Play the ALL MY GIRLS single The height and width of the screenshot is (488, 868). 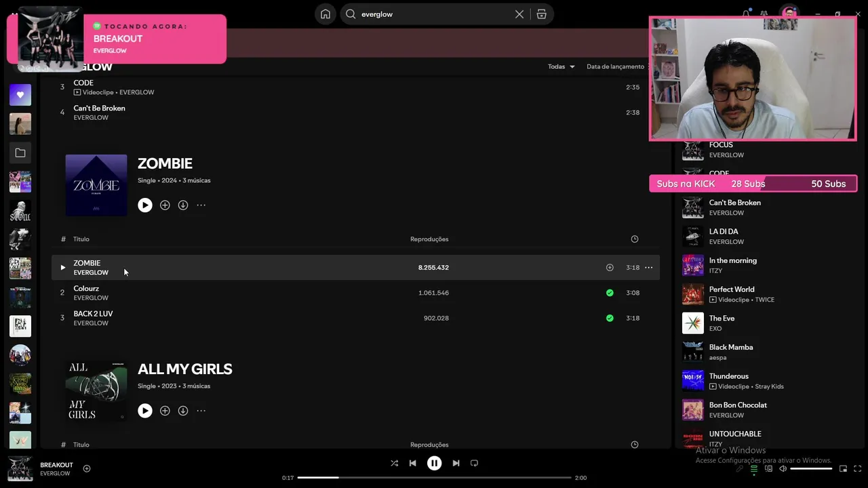(x=145, y=411)
